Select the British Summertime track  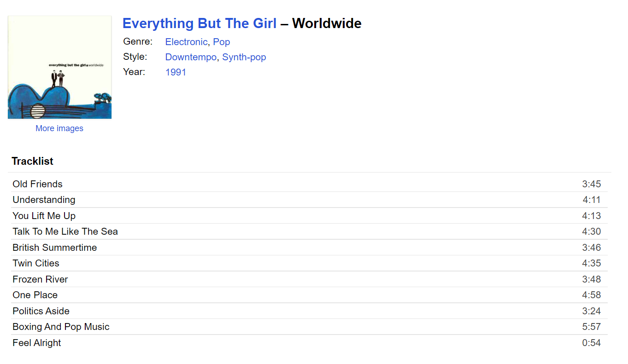tap(54, 248)
